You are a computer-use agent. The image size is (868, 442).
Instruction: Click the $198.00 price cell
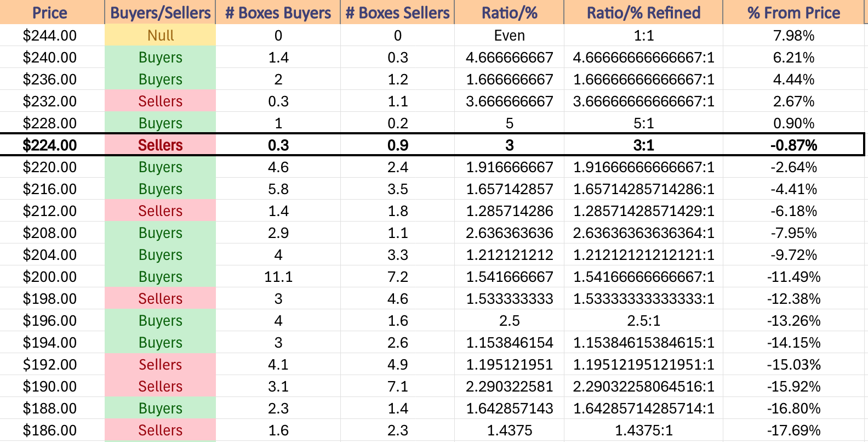(52, 299)
